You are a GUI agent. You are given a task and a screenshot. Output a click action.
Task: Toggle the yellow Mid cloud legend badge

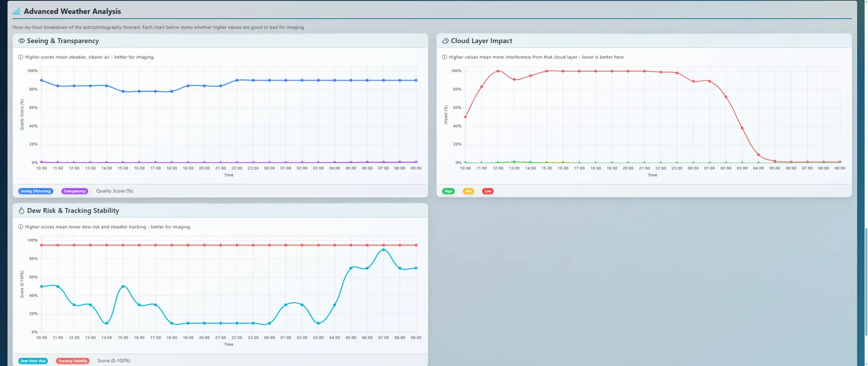click(x=468, y=191)
